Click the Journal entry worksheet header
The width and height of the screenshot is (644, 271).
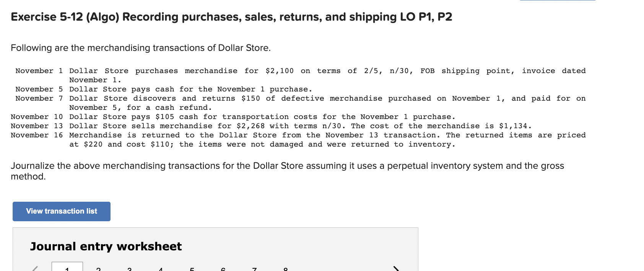[106, 247]
